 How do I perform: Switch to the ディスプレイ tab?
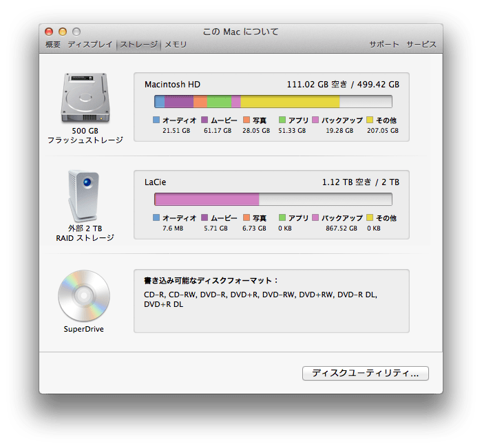click(x=90, y=45)
